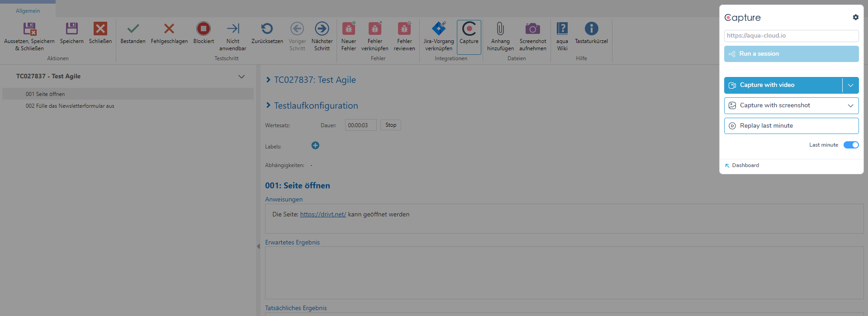Expand the Testlaufkonfiguration section
The height and width of the screenshot is (316, 868).
click(268, 105)
